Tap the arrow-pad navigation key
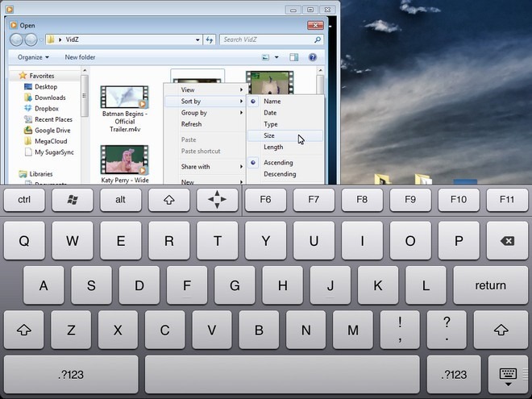 [217, 200]
